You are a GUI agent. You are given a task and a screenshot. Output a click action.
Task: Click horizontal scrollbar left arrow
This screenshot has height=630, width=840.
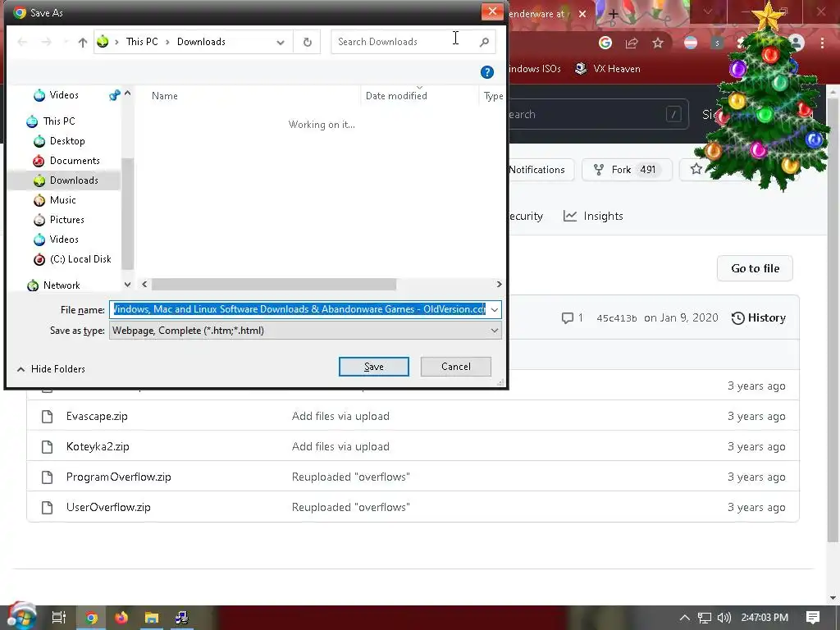[144, 285]
